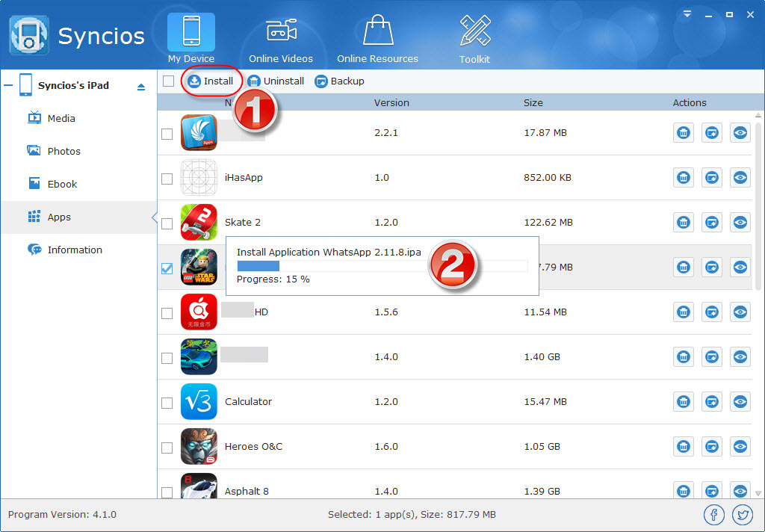The image size is (765, 532).
Task: Click the trash icon in the checked LEGO Star Wars row
Action: 683,267
